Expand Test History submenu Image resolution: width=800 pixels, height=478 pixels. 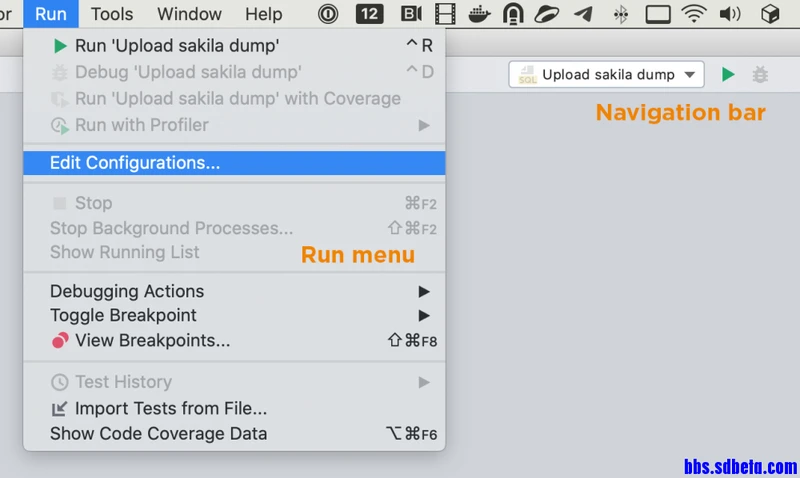point(234,382)
